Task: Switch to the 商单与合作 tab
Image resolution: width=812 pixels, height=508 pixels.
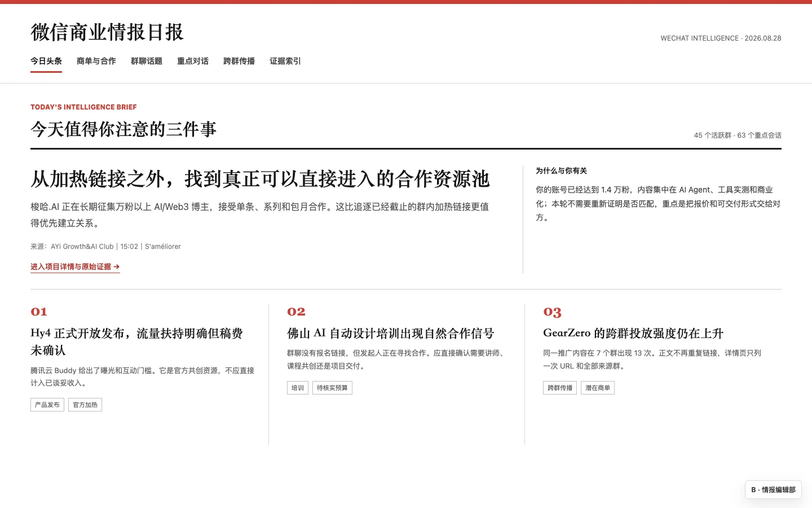Action: (96, 61)
